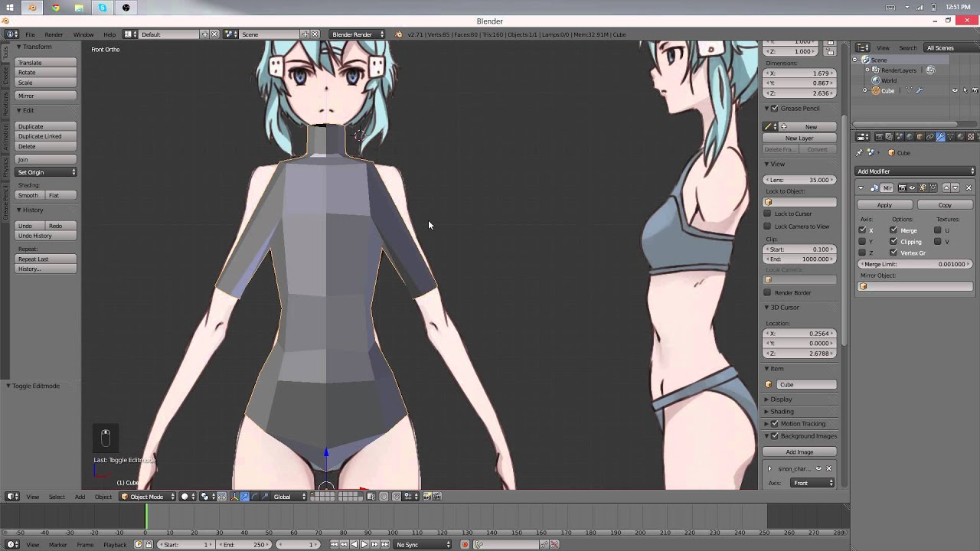The image size is (980, 551).
Task: Open the No Sync dropdown in timeline
Action: click(423, 544)
